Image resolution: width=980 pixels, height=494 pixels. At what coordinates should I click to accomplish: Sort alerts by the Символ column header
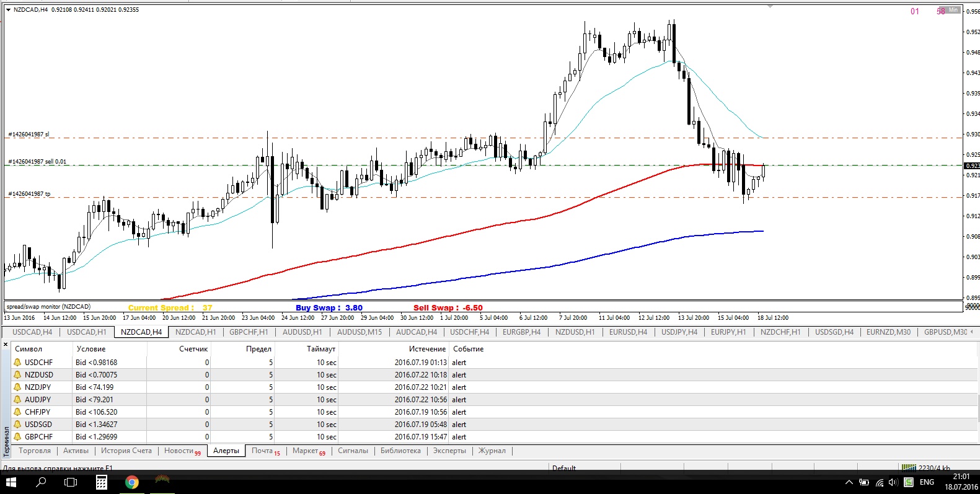click(x=29, y=349)
